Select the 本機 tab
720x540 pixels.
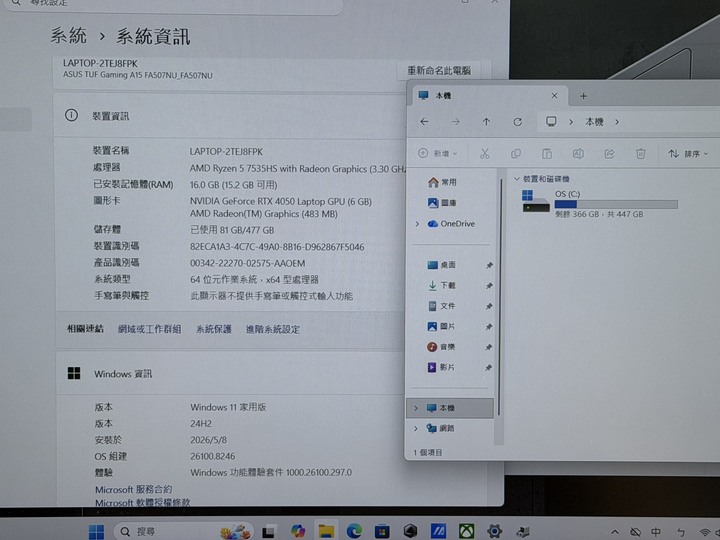point(489,96)
